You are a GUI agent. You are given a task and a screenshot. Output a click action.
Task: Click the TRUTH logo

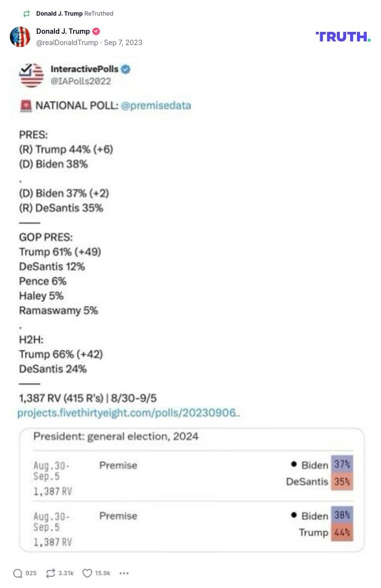click(343, 37)
